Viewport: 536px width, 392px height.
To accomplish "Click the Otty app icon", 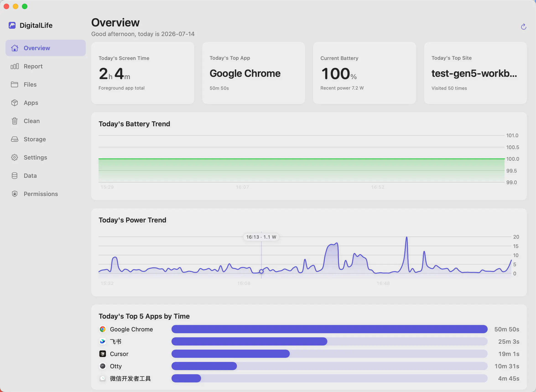I will pos(103,366).
